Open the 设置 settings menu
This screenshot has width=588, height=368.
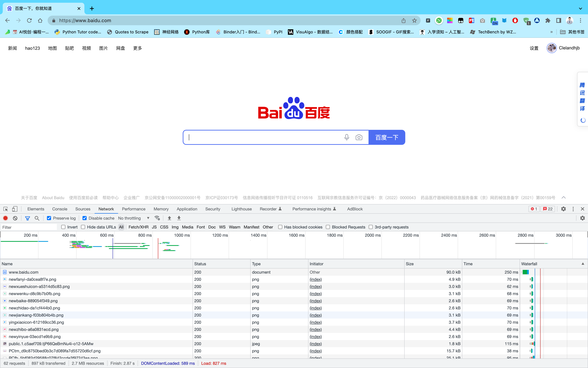pos(534,48)
